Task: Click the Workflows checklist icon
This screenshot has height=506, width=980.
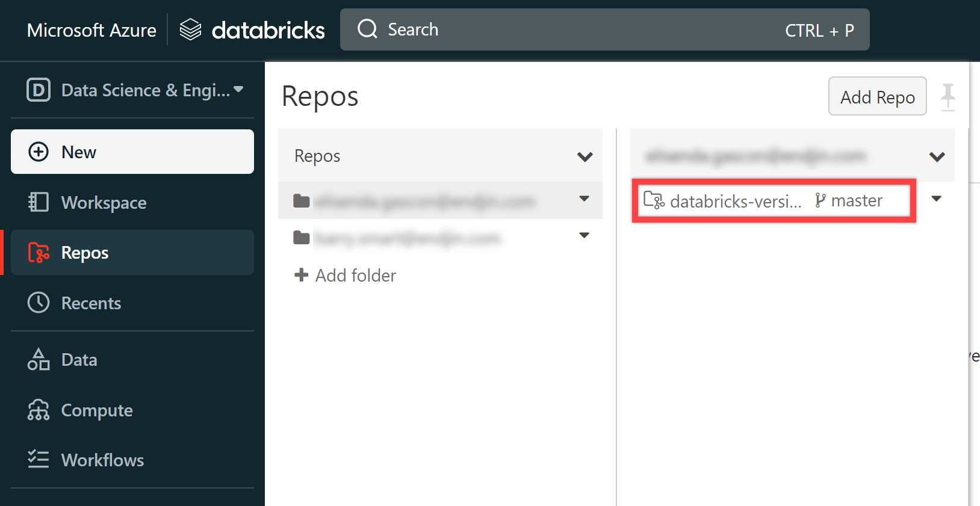Action: 39,459
